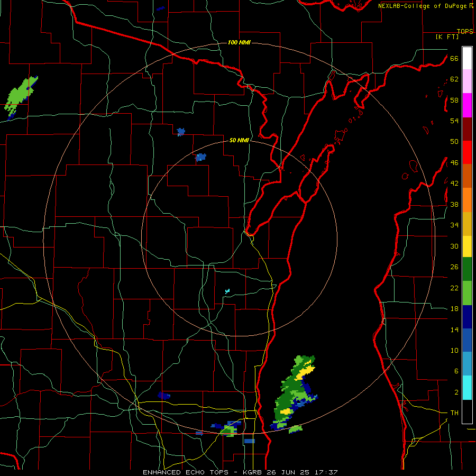Click the "NEXLAB-College of DuPage" credit text
Screen dimensions: 476x476
[422, 6]
